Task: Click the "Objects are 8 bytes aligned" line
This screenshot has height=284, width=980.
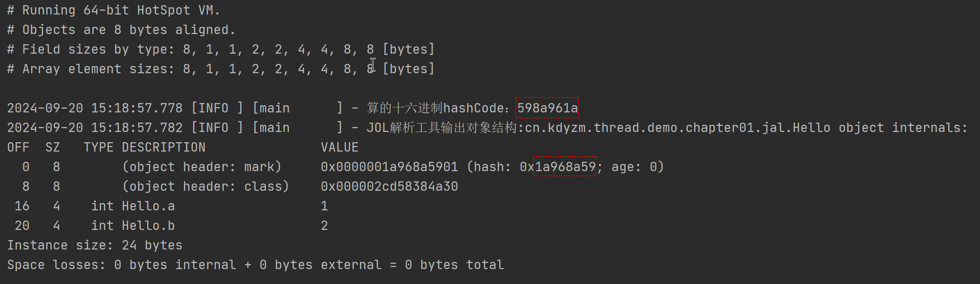Action: [x=121, y=30]
